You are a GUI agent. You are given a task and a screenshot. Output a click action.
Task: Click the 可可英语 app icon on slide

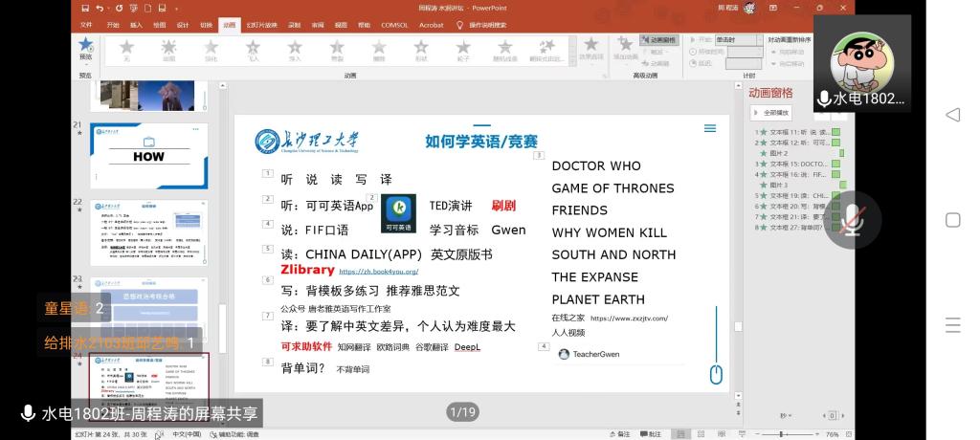[x=398, y=211]
